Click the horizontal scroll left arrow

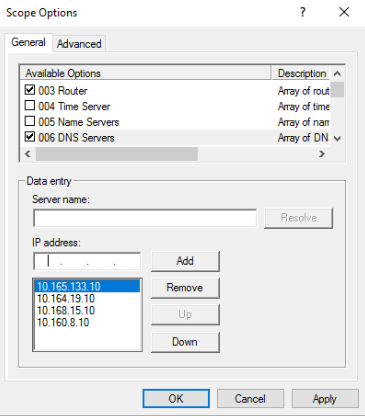(28, 154)
